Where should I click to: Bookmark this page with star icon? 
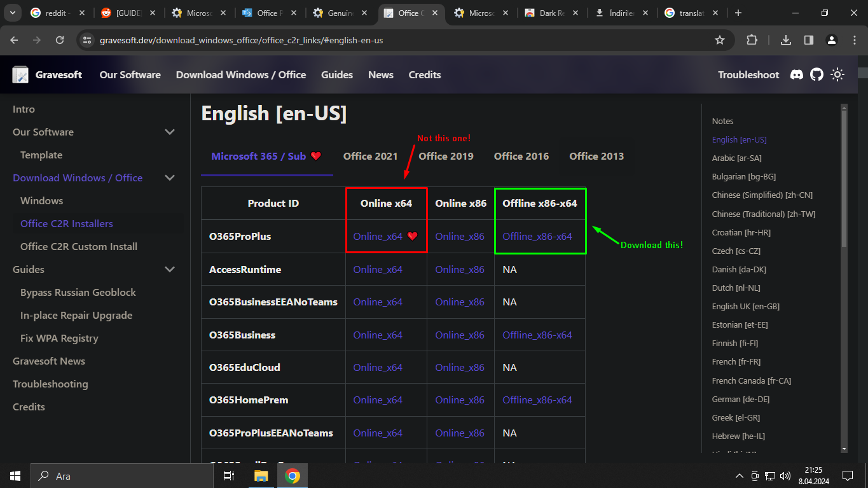pos(720,40)
